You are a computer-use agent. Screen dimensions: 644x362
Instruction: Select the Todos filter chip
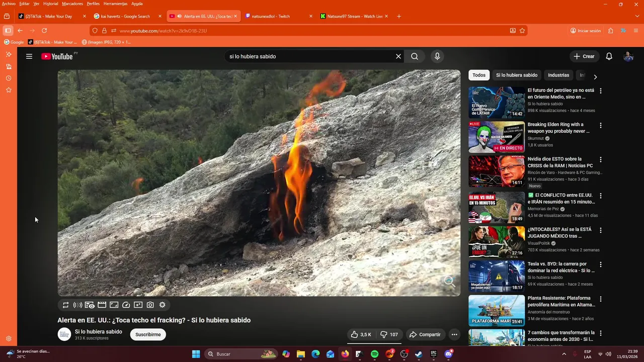(x=479, y=75)
